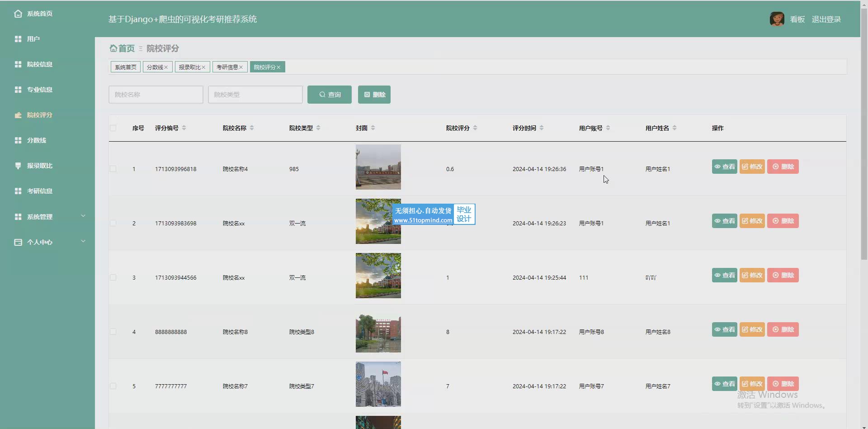Check the row 5 checkbox
This screenshot has height=429, width=868.
(113, 386)
